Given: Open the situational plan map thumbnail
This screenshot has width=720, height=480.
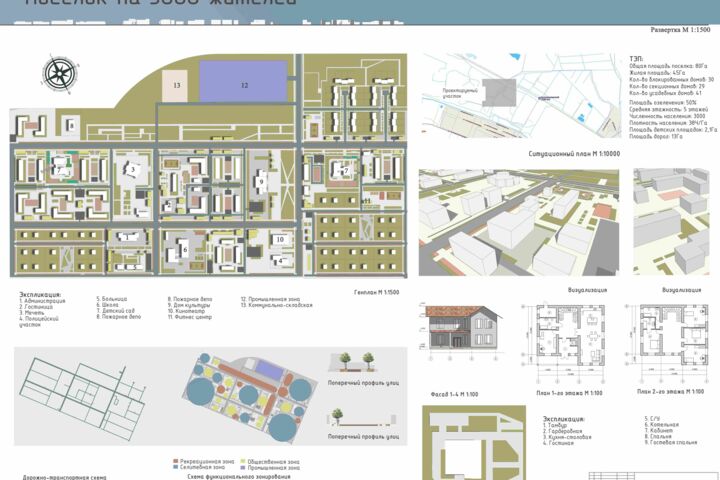Looking at the screenshot, I should click(x=521, y=96).
